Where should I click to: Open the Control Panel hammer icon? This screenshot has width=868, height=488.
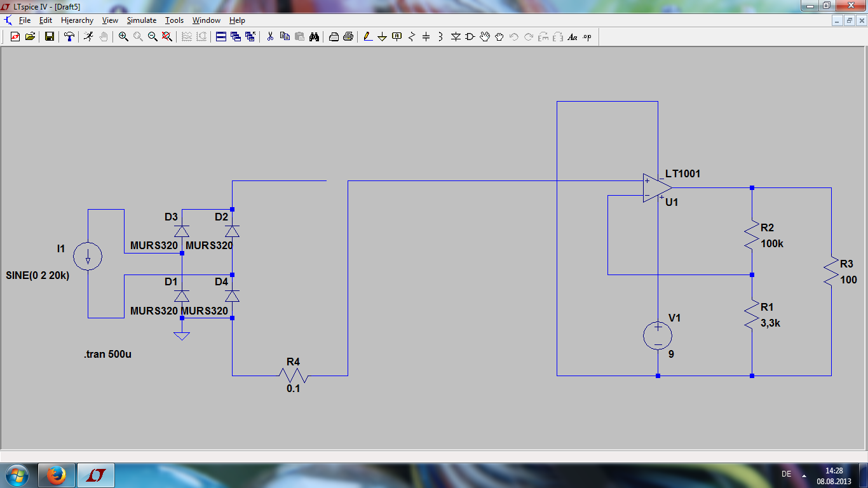(x=69, y=37)
